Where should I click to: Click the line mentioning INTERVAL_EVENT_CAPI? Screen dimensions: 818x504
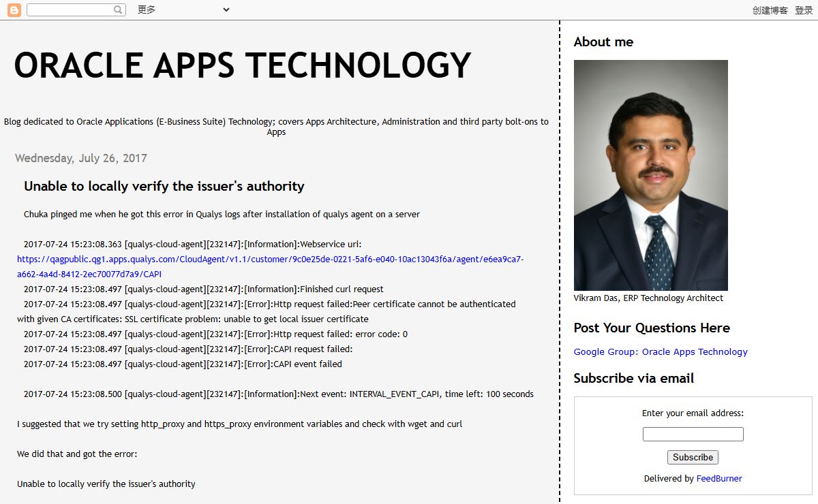click(x=279, y=394)
